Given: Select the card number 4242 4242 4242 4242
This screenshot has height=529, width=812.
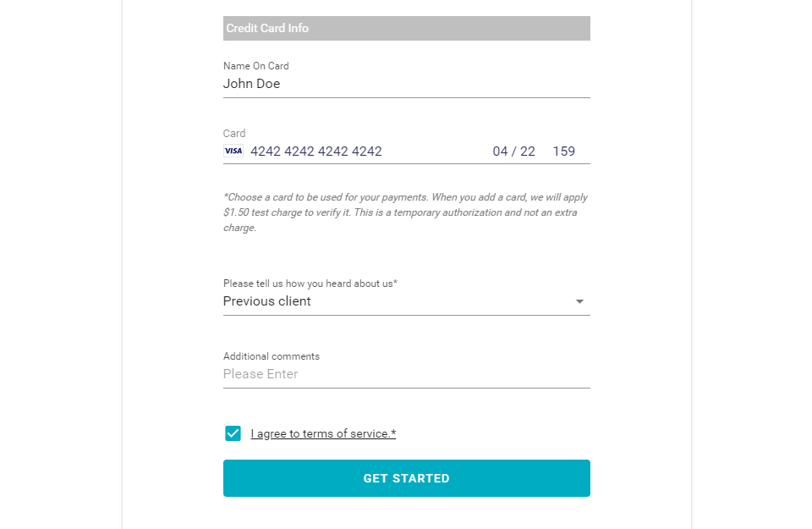Looking at the screenshot, I should pos(316,151).
